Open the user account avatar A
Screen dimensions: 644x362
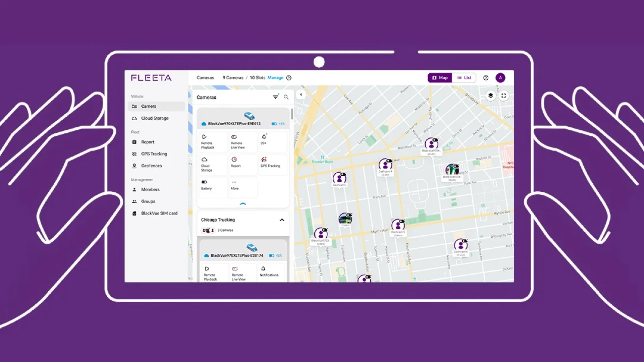coord(500,78)
